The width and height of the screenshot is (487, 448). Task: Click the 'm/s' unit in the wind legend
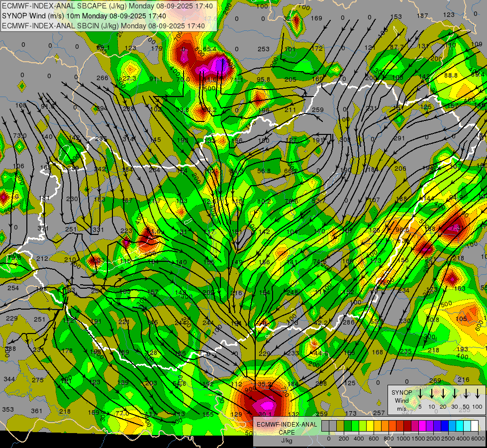tap(401, 409)
